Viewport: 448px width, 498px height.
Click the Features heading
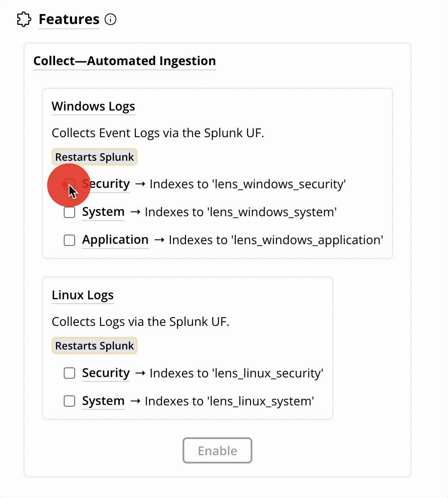[x=69, y=19]
